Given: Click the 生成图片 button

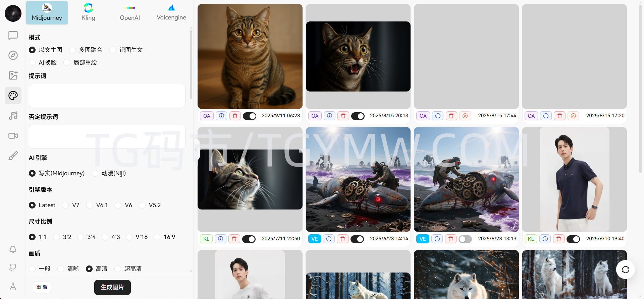Looking at the screenshot, I should 112,287.
